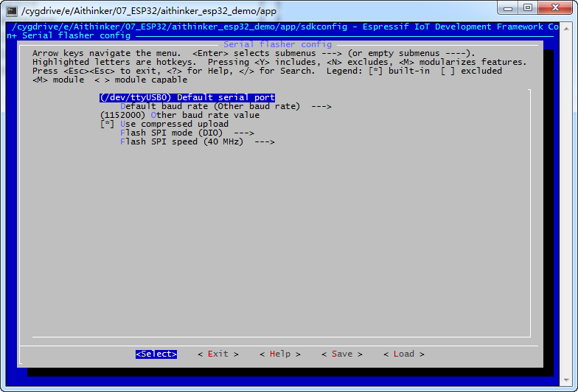Click the scrollbar down arrow
The height and width of the screenshot is (392, 578).
(x=566, y=380)
